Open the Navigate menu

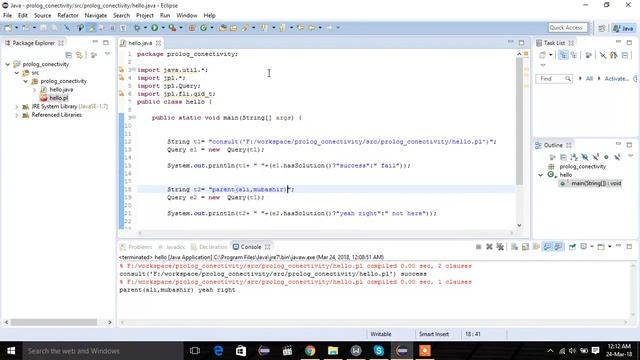96,16
